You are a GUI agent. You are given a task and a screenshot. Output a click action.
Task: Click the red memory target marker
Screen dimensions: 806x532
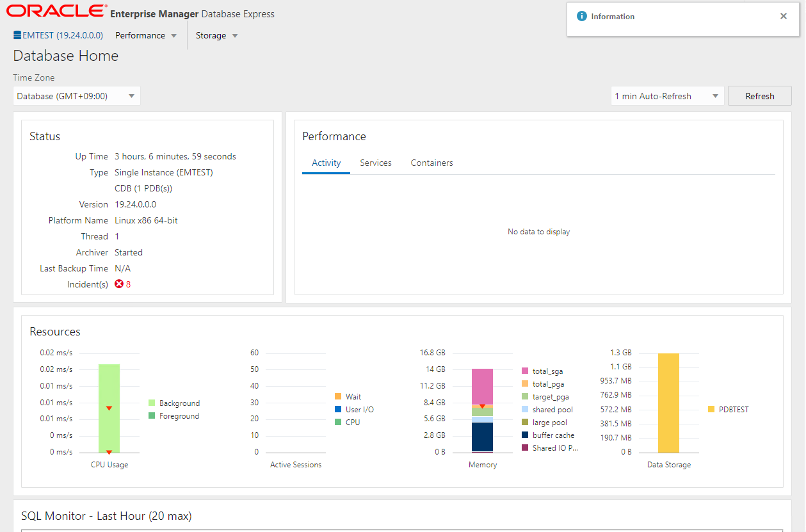482,406
